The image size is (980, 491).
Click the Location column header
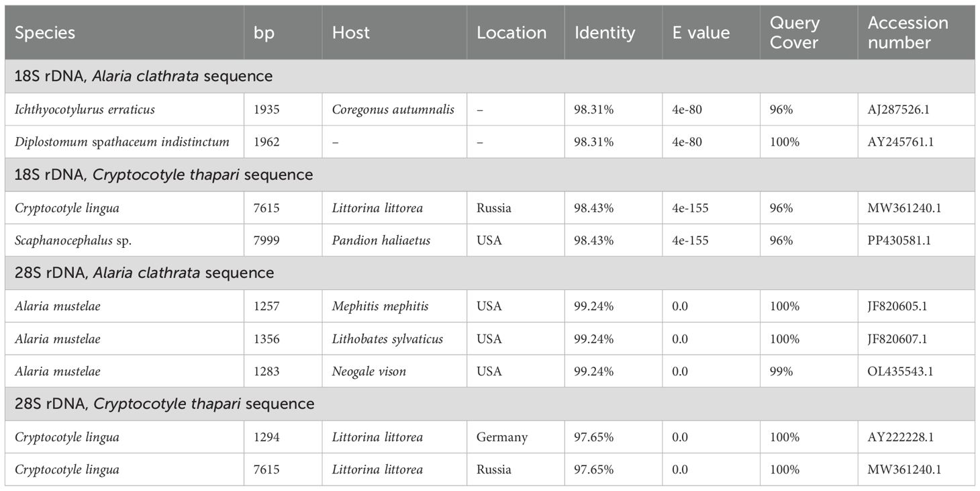[511, 33]
